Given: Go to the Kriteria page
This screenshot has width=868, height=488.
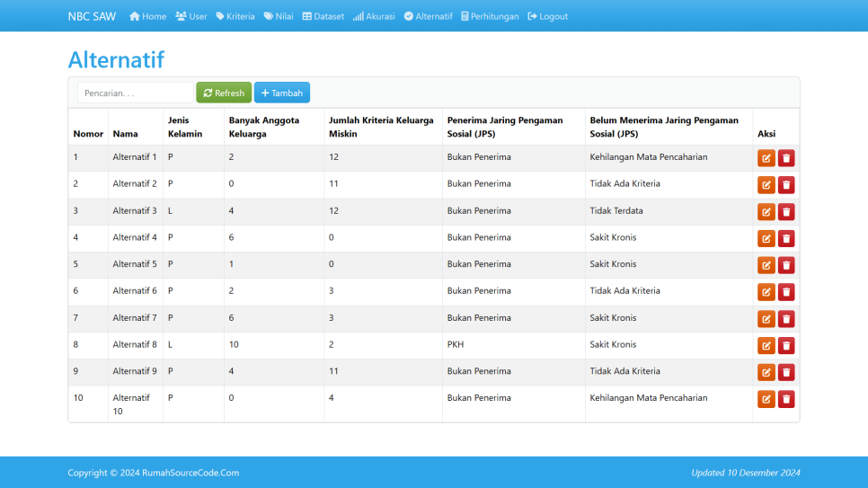Looking at the screenshot, I should coord(235,16).
